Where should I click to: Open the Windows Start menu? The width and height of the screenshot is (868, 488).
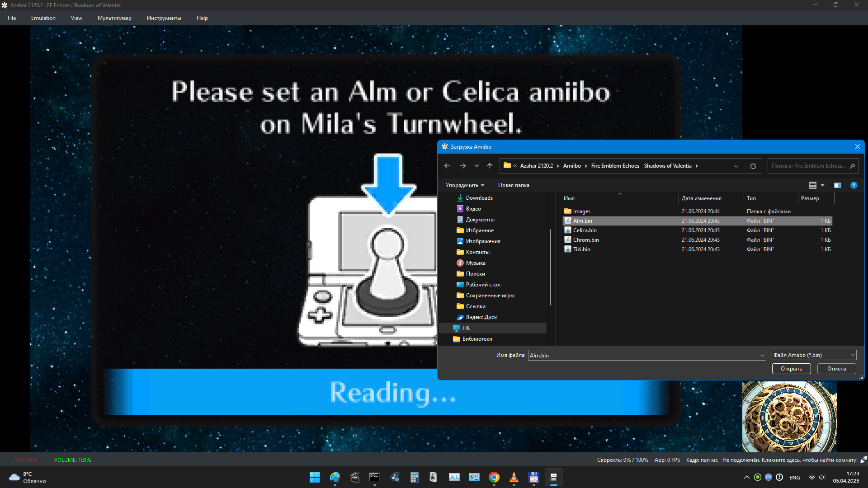point(315,477)
